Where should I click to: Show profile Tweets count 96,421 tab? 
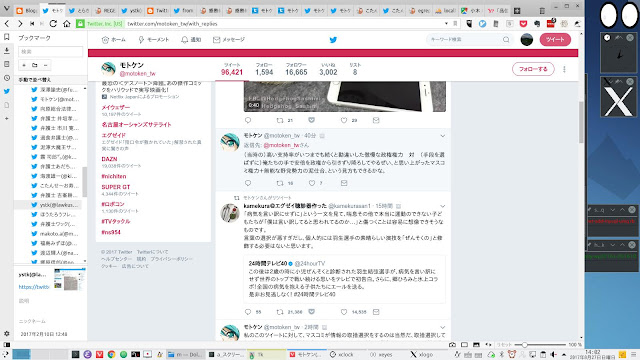coord(232,69)
